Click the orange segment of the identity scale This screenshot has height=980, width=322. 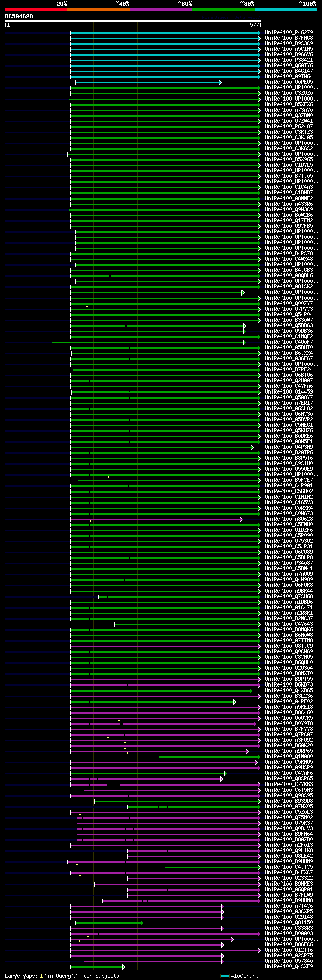99,9
